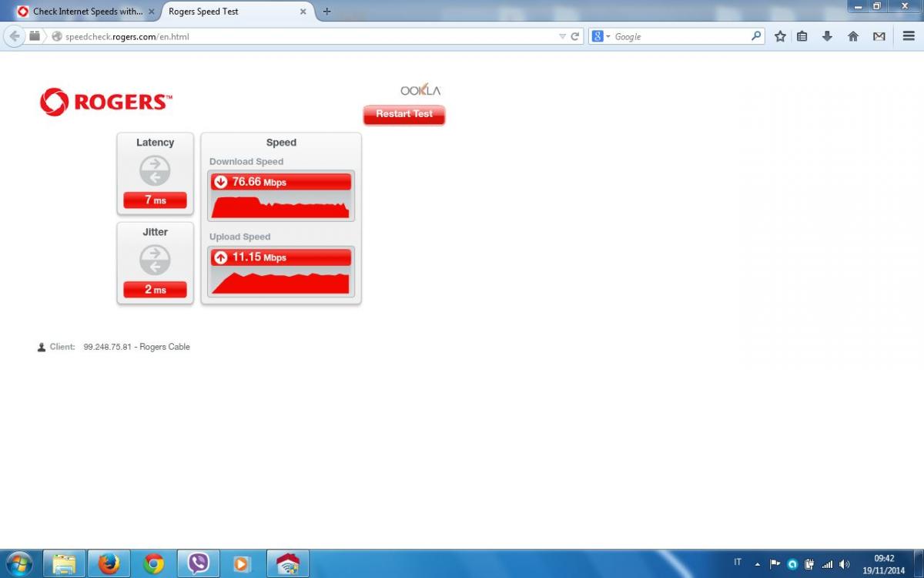Click the upload arrow icon beside 11.15 Mbps
The width and height of the screenshot is (924, 578).
(221, 257)
